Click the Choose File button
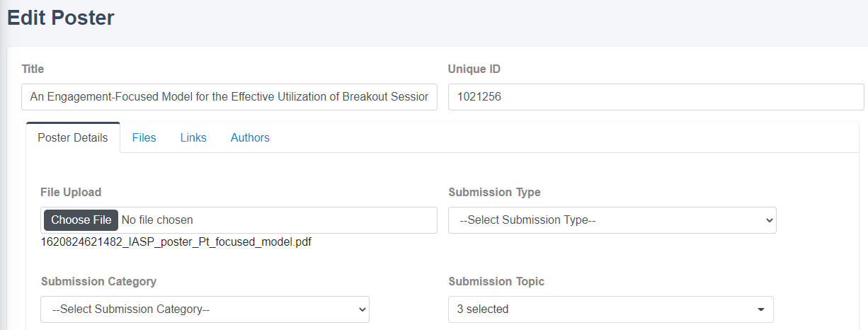 81,220
